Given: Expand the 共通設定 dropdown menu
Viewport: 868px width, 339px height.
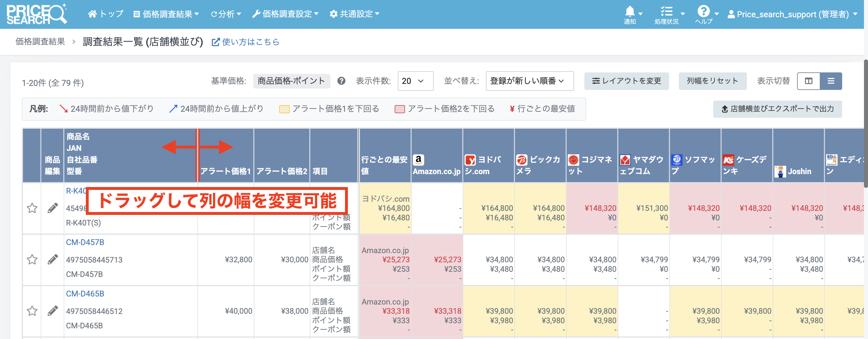Looking at the screenshot, I should [x=354, y=14].
